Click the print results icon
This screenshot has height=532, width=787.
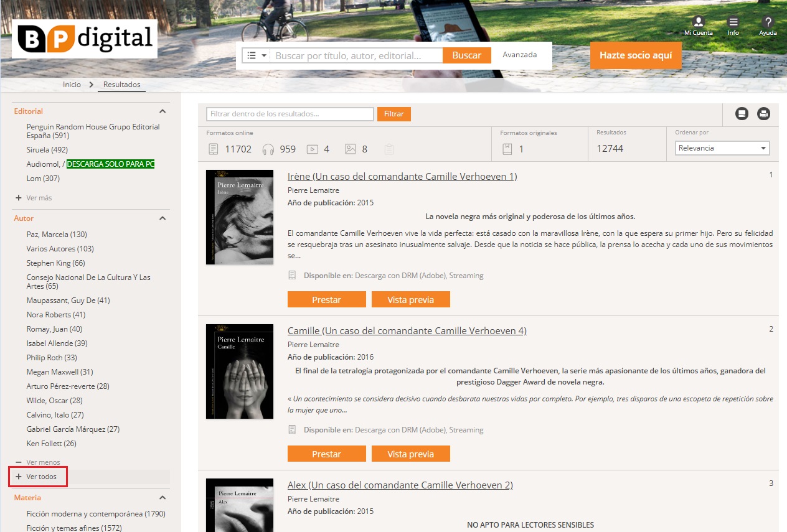tap(764, 114)
